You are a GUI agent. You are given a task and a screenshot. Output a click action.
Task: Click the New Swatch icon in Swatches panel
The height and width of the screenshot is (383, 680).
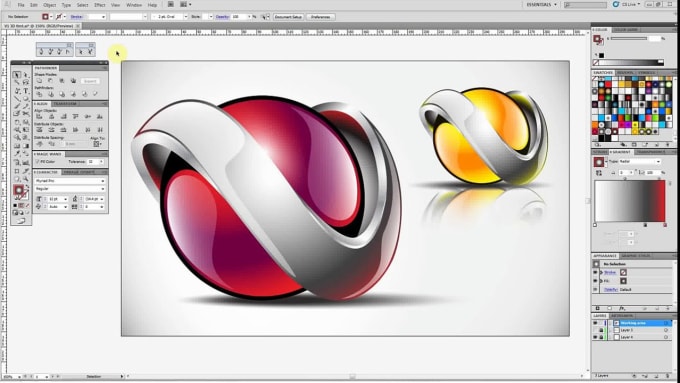(658, 144)
